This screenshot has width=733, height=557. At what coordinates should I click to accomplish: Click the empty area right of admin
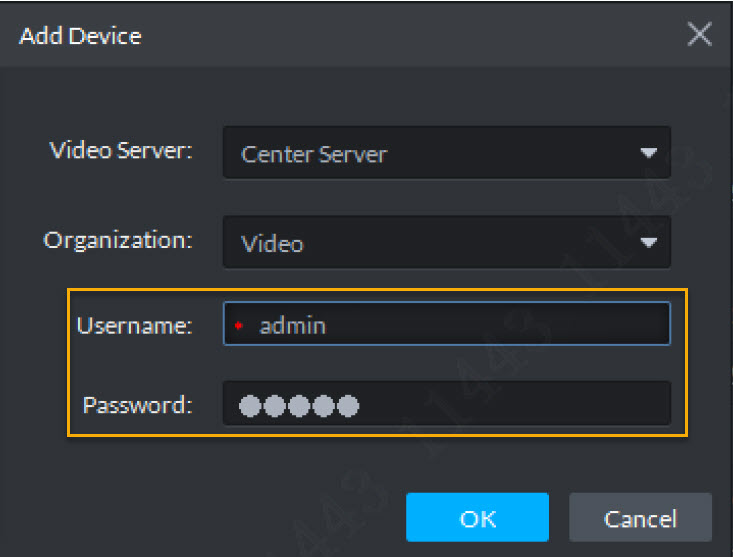[500, 325]
